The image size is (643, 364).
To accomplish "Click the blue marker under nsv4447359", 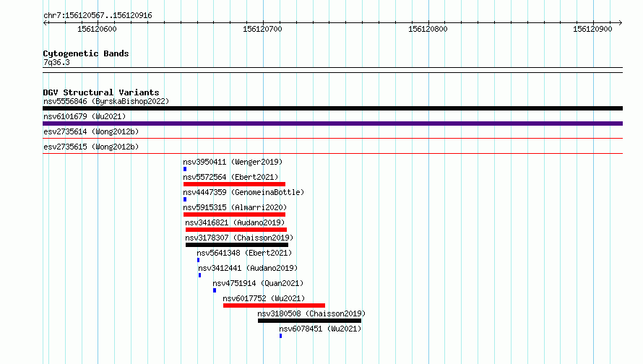I will 185,199.
